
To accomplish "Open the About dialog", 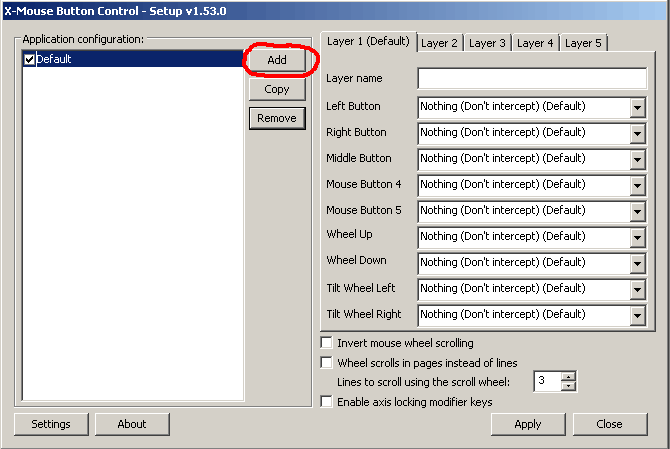I will point(132,424).
